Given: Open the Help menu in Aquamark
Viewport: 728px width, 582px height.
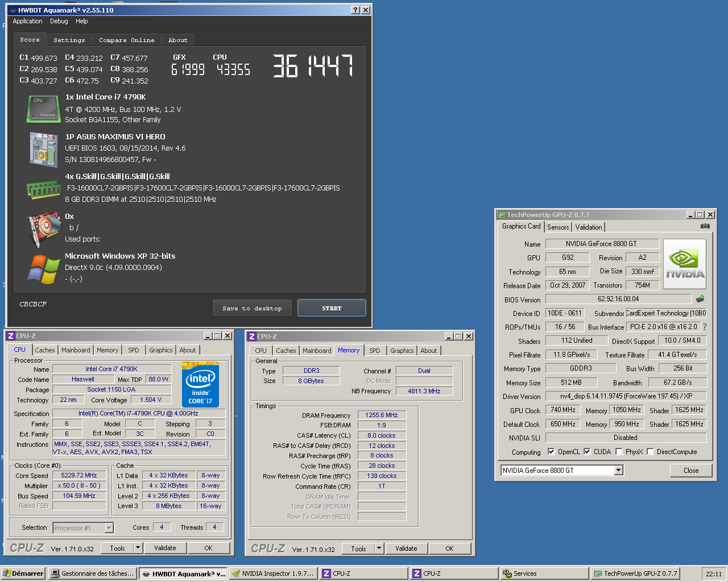Looking at the screenshot, I should [82, 21].
